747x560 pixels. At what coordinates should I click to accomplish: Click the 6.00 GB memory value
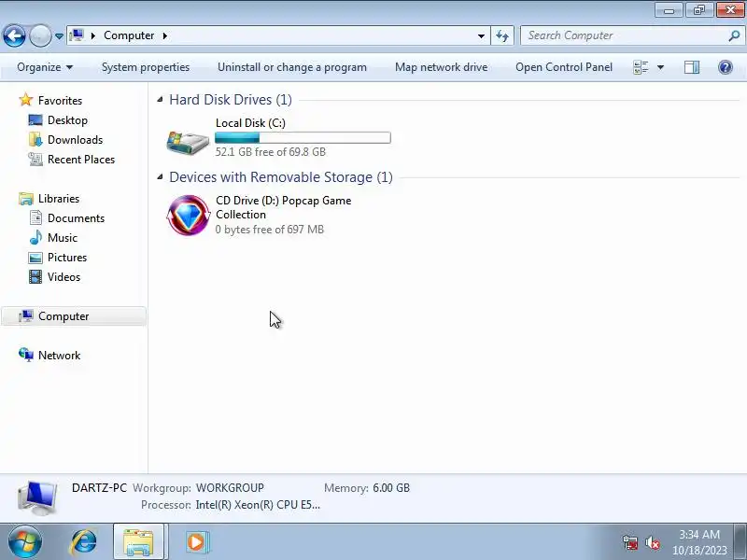coord(390,487)
